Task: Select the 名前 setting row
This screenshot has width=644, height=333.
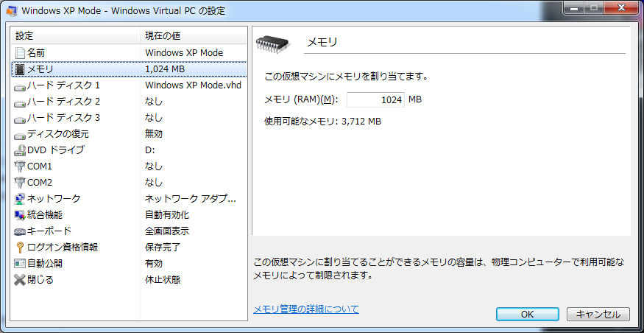Action: (129, 53)
